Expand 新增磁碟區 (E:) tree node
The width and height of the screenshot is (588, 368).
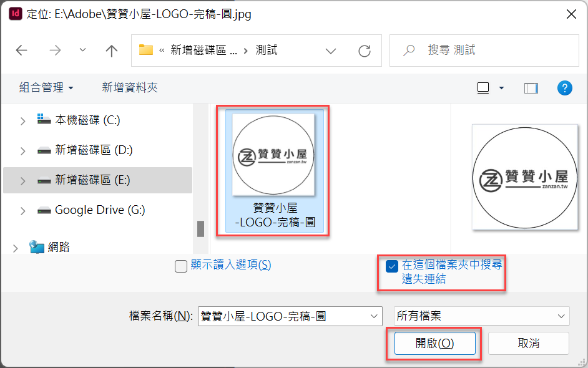23,181
